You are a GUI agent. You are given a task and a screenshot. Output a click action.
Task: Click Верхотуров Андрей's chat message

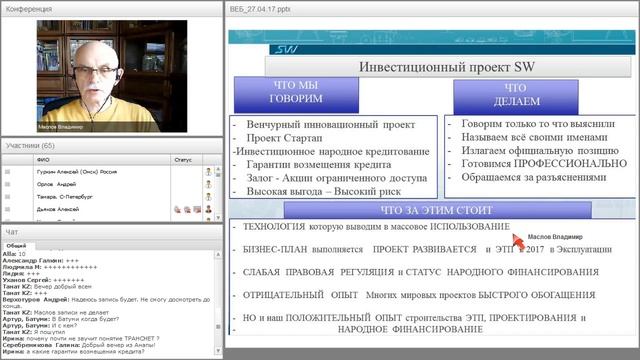[107, 302]
